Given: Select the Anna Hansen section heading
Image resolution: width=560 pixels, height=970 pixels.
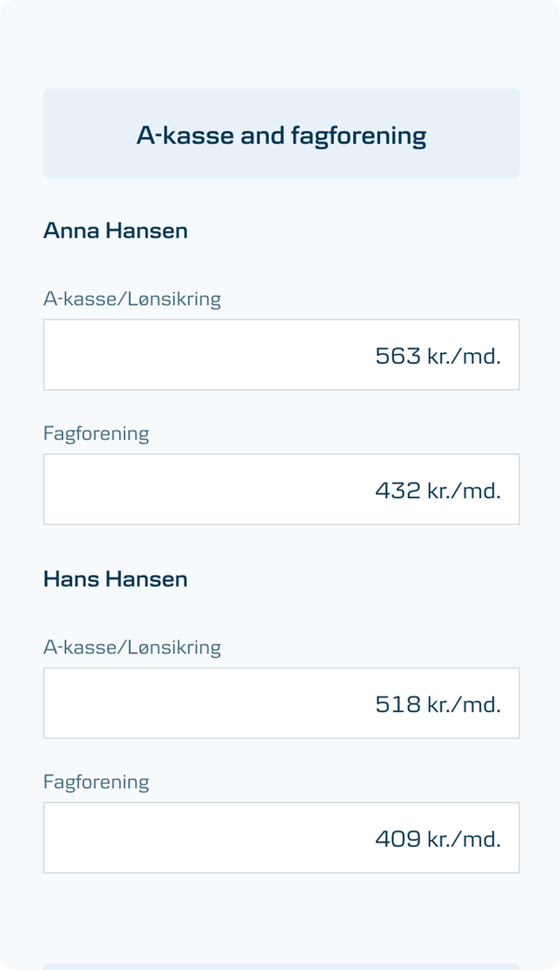Looking at the screenshot, I should (x=116, y=231).
